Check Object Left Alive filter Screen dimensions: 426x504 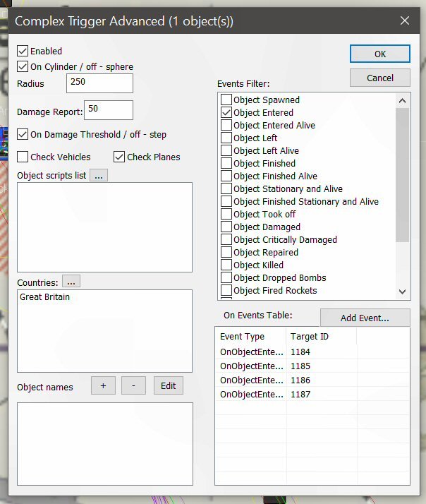tap(226, 150)
